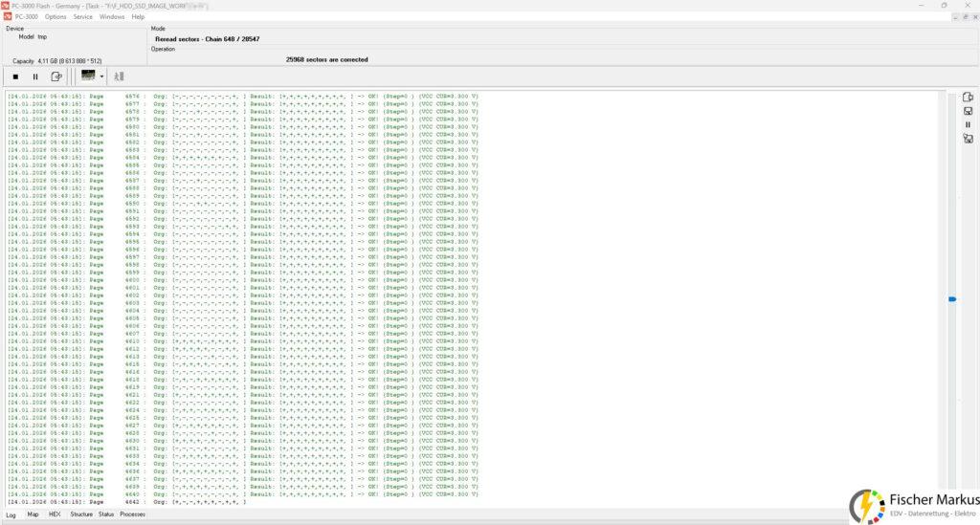Pause log output in the right sidebar
Screen dimensions: 980x525
[x=968, y=124]
